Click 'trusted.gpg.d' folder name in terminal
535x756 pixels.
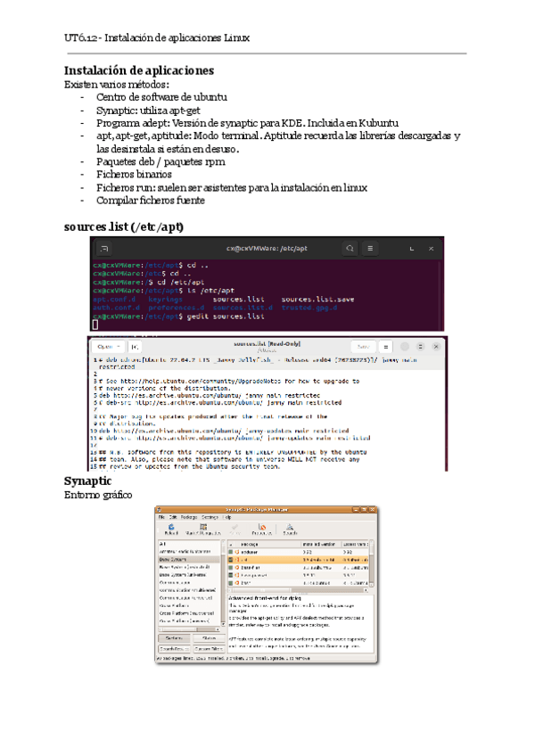click(x=309, y=308)
